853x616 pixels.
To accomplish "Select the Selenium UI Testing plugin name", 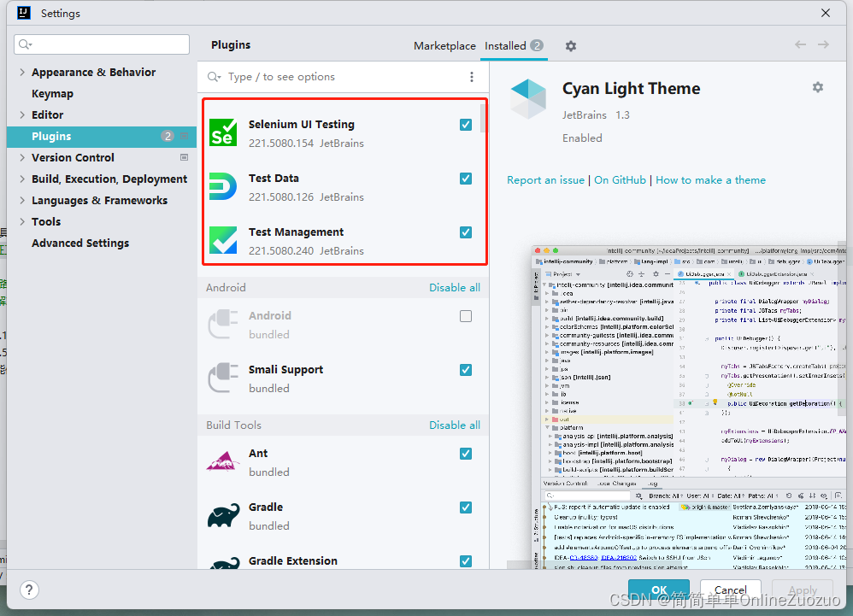I will 302,125.
